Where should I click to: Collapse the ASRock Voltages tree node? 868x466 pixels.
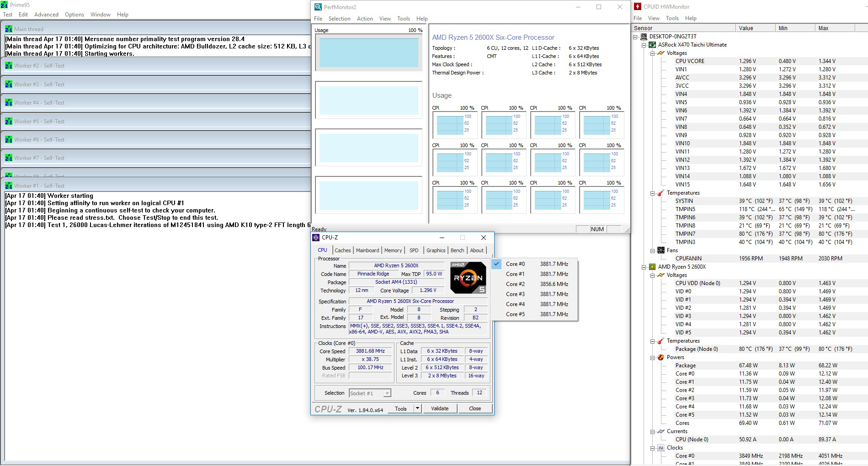tap(653, 53)
